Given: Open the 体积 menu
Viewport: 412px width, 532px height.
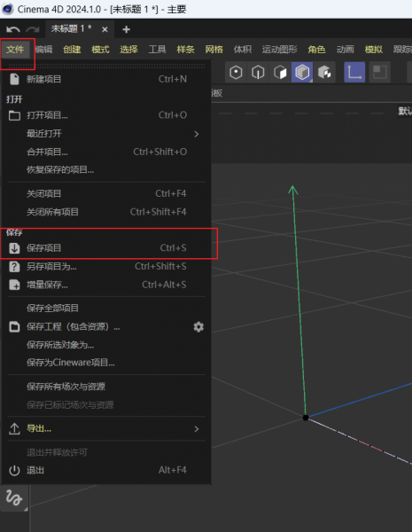Looking at the screenshot, I should [x=243, y=50].
